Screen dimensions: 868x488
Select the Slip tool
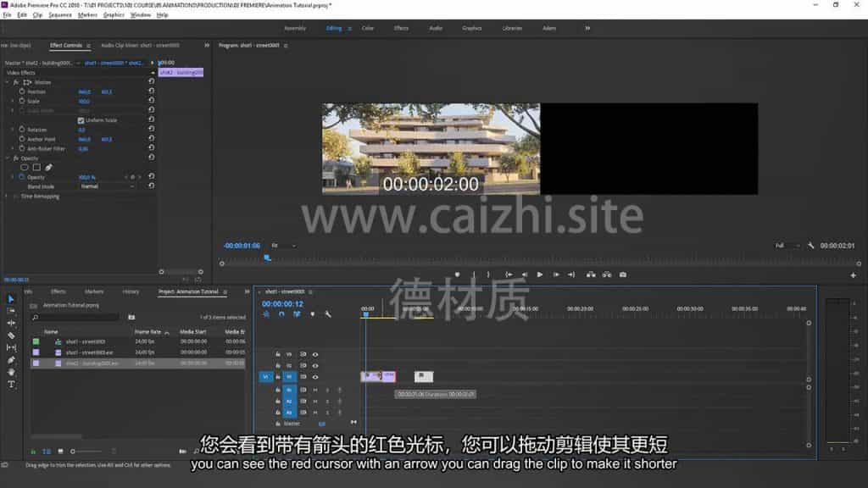[x=11, y=347]
